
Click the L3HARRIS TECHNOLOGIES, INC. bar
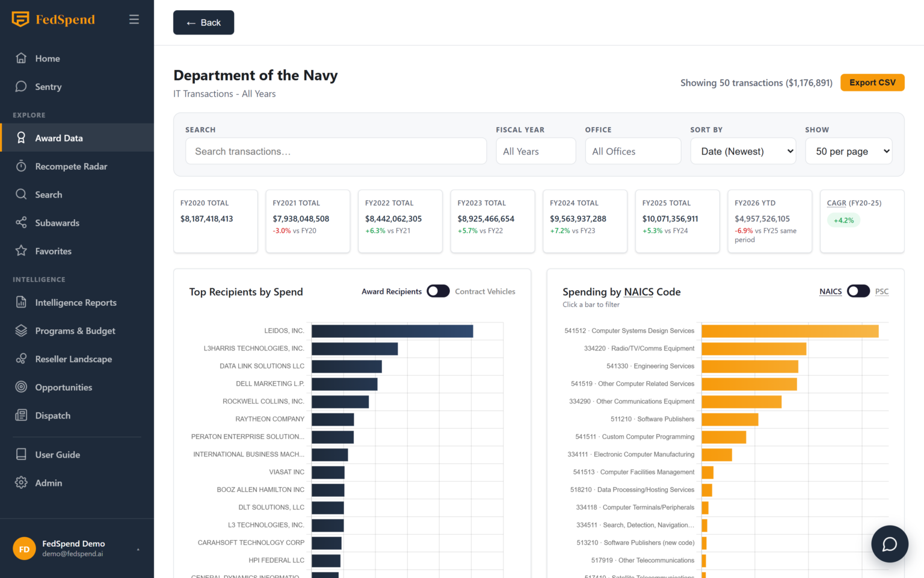point(354,349)
